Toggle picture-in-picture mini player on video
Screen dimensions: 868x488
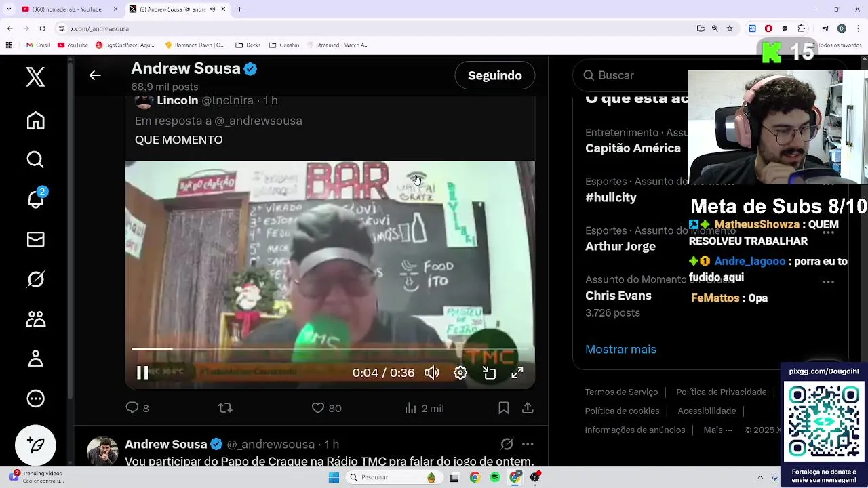coord(489,373)
